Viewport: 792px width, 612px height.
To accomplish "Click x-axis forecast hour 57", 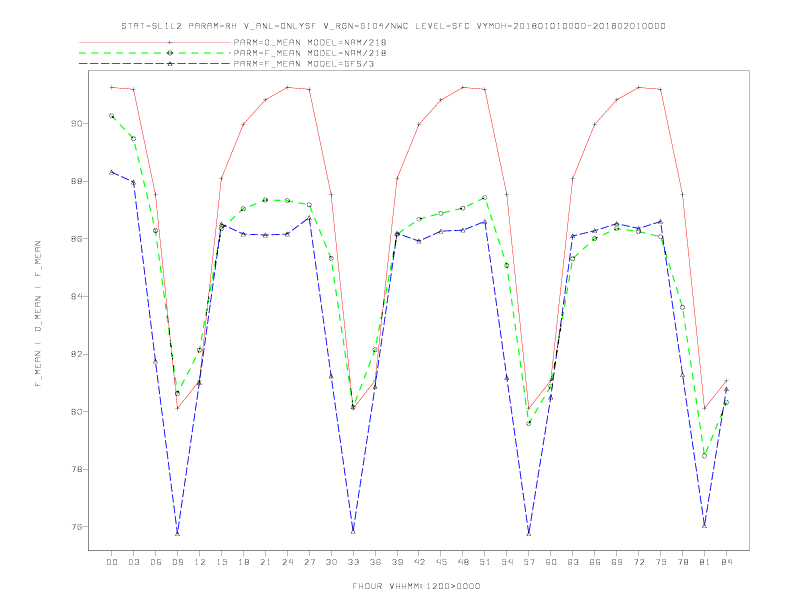I will point(529,562).
